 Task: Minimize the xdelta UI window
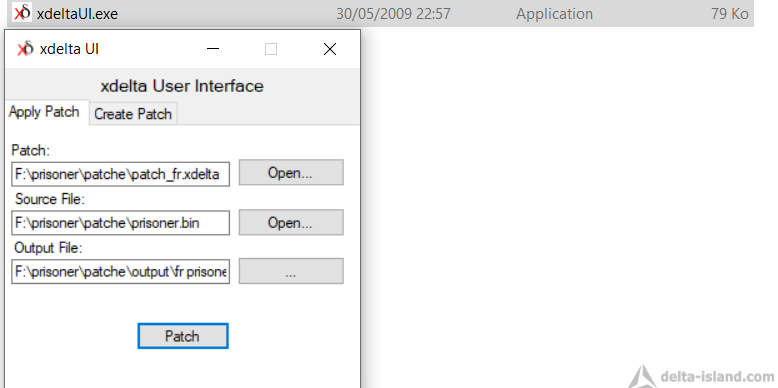point(213,49)
